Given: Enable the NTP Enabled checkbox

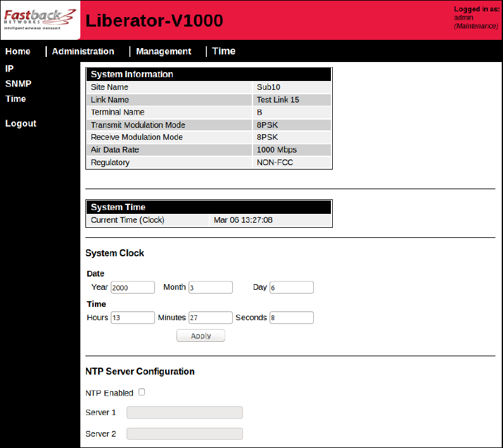Looking at the screenshot, I should 142,392.
